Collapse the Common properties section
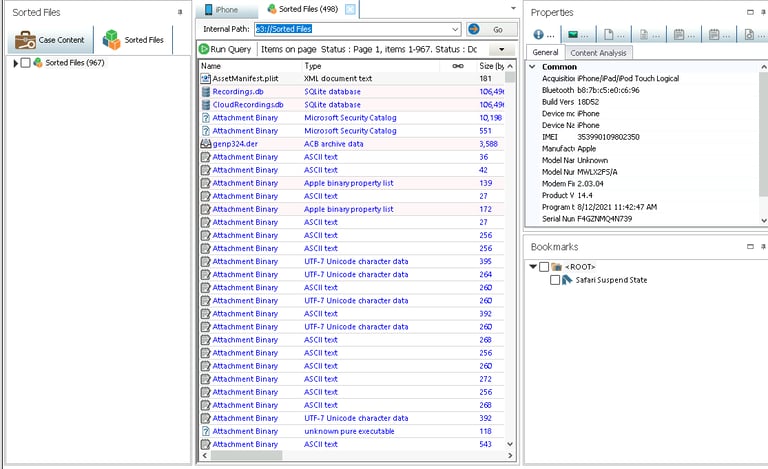The image size is (768, 469). [x=532, y=67]
